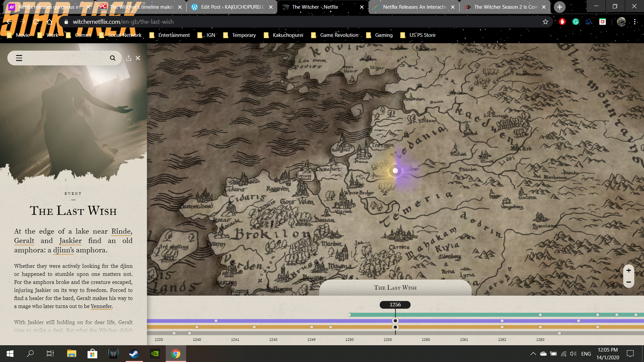Image resolution: width=644 pixels, height=362 pixels.
Task: Open the Rinde link in the event text
Action: (121, 231)
